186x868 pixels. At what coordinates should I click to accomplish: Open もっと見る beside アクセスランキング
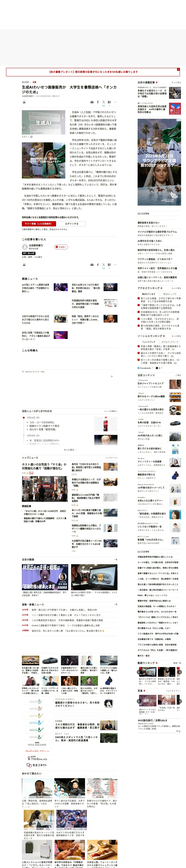click(176, 288)
